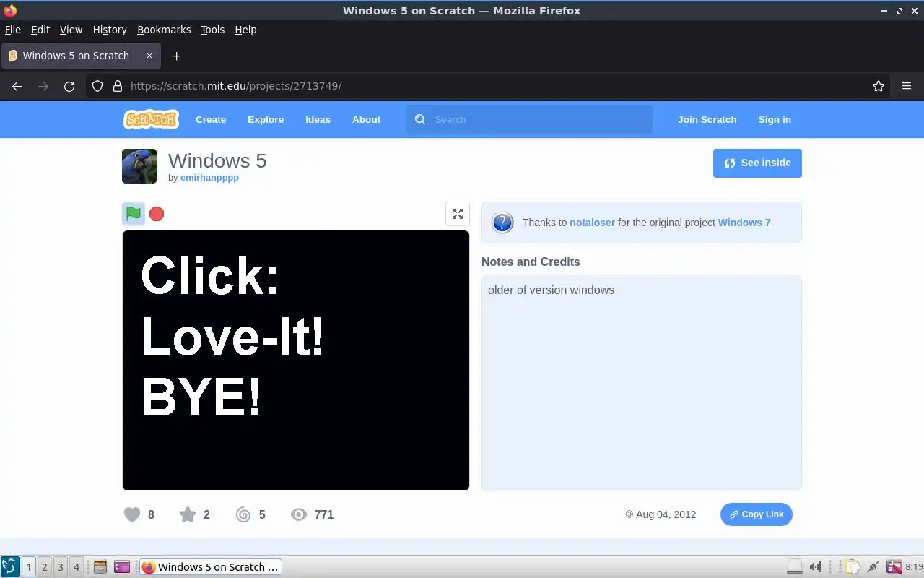Click Create in Scratch navigation

211,120
